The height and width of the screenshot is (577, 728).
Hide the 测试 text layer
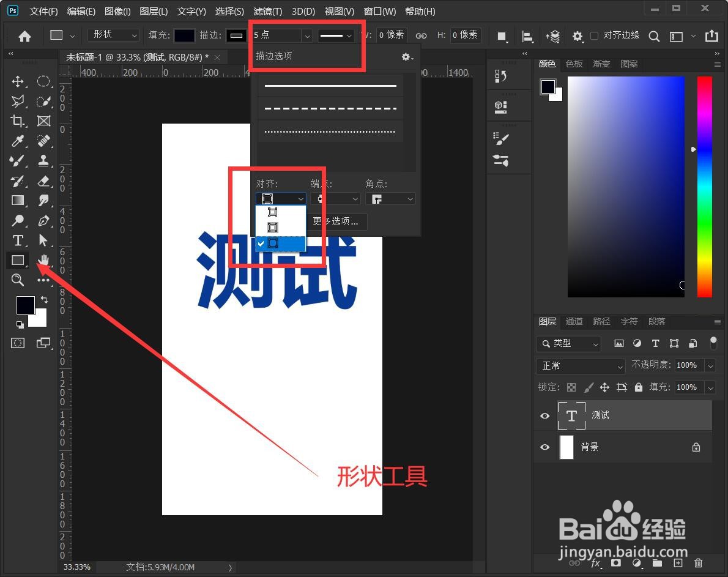pyautogui.click(x=544, y=415)
